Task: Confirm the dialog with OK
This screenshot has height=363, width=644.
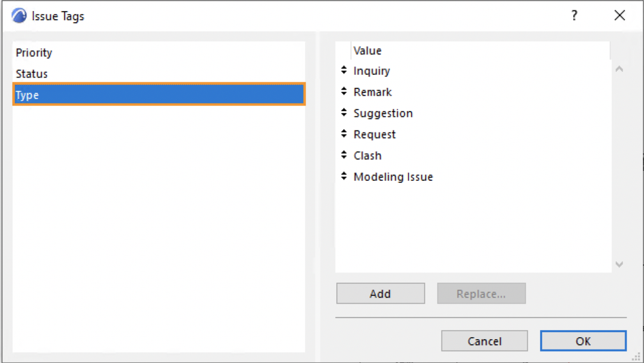Action: pyautogui.click(x=583, y=341)
